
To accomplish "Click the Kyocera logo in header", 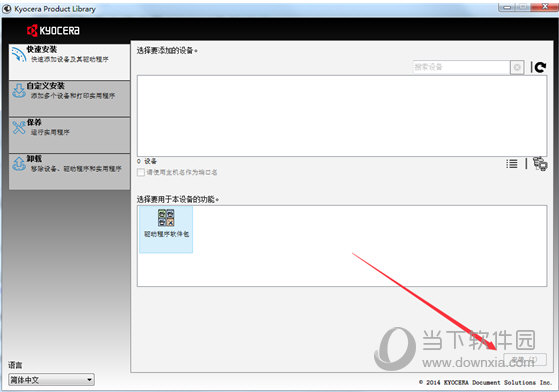I will 53,31.
